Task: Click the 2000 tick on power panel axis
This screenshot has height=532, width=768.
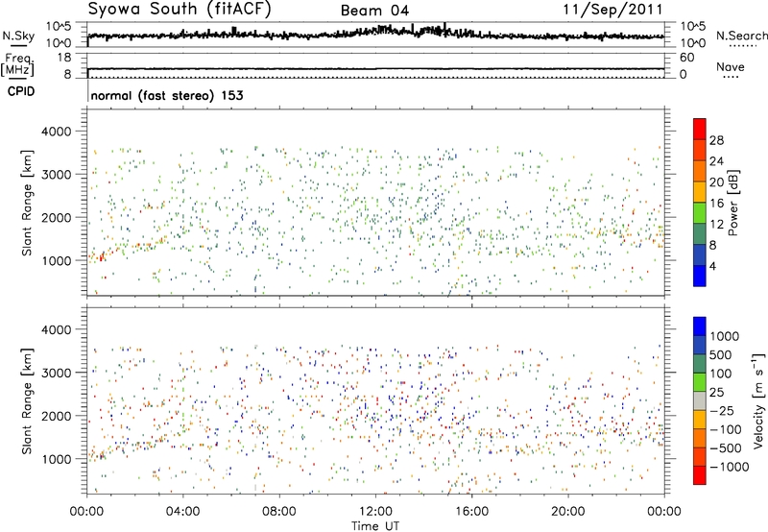Action: [57, 217]
